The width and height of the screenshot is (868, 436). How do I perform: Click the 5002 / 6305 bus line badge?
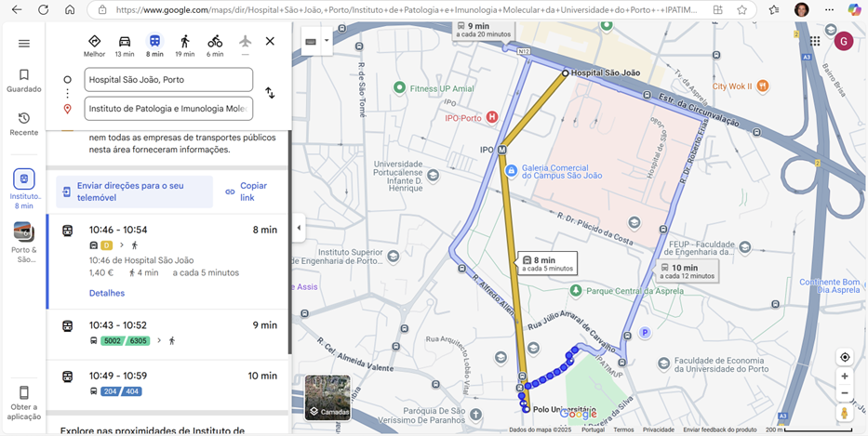coord(125,341)
